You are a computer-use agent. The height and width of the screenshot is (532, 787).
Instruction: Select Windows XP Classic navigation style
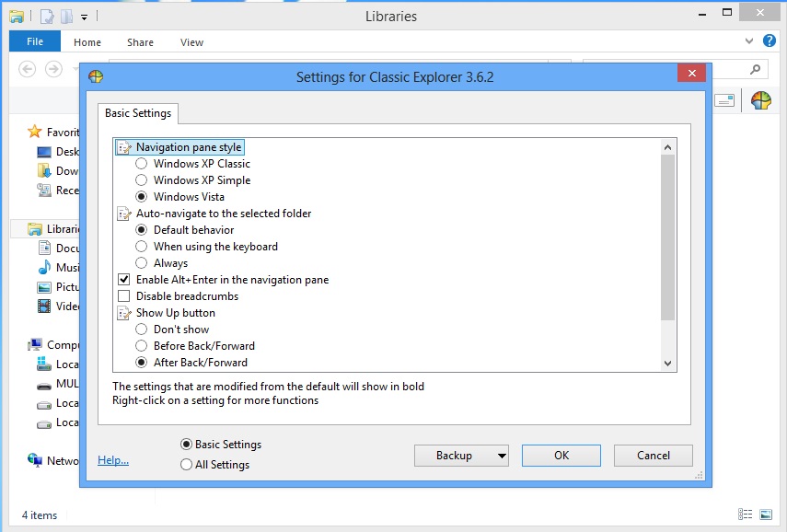(142, 164)
